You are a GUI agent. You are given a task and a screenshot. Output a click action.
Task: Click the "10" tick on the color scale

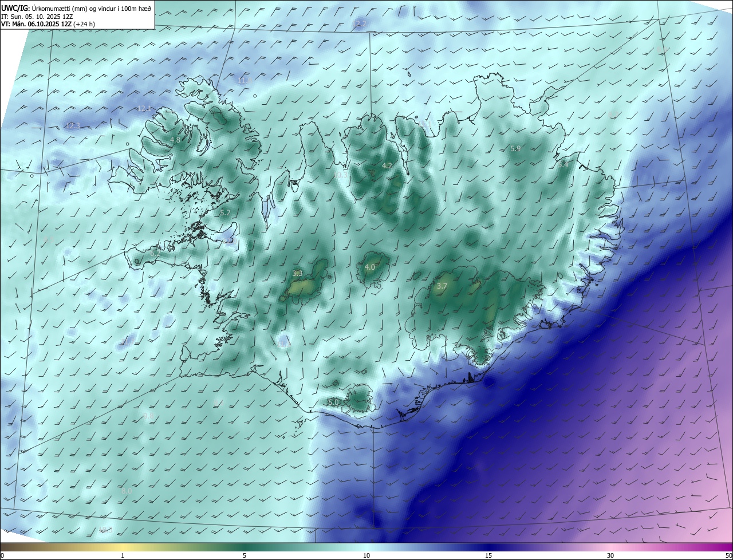coord(366,555)
